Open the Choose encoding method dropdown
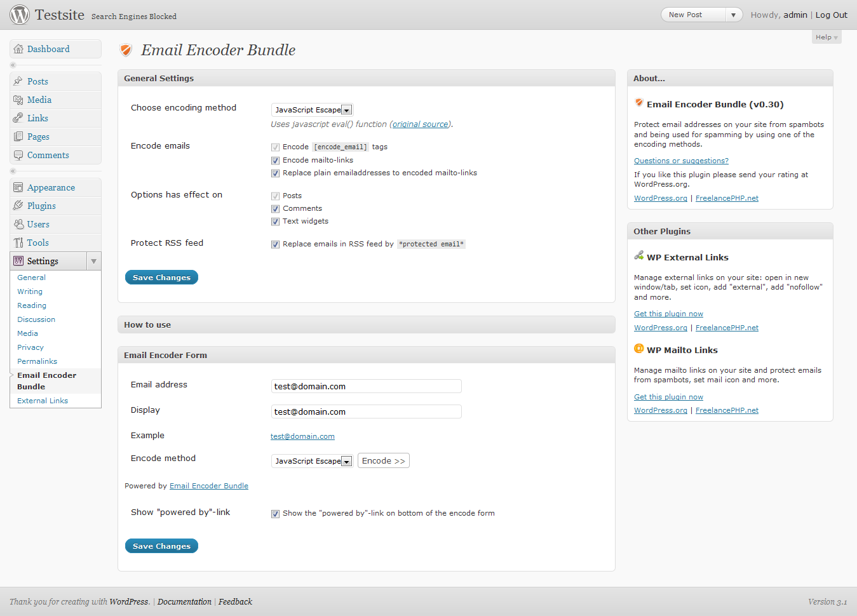The height and width of the screenshot is (616, 857). click(x=312, y=110)
